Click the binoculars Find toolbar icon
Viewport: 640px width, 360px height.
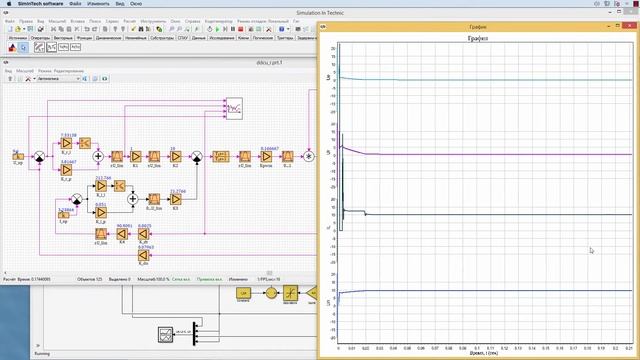click(140, 29)
